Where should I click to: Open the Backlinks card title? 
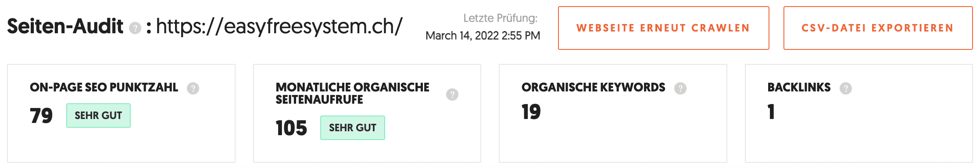point(799,87)
